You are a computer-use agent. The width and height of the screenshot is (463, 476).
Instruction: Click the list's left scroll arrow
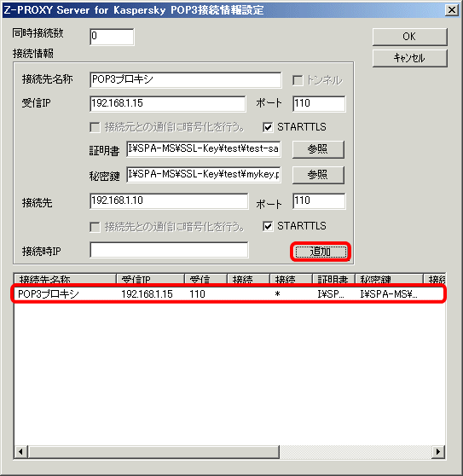pyautogui.click(x=21, y=452)
